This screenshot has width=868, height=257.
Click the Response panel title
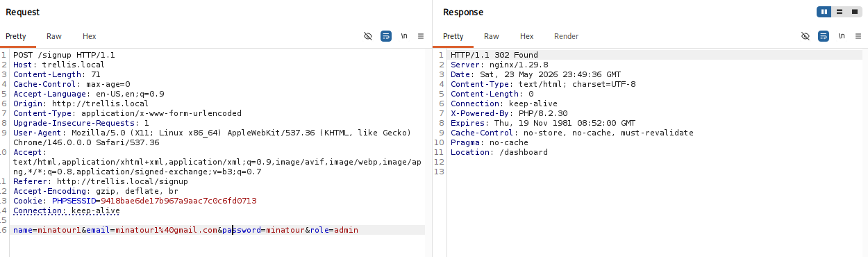click(x=463, y=13)
